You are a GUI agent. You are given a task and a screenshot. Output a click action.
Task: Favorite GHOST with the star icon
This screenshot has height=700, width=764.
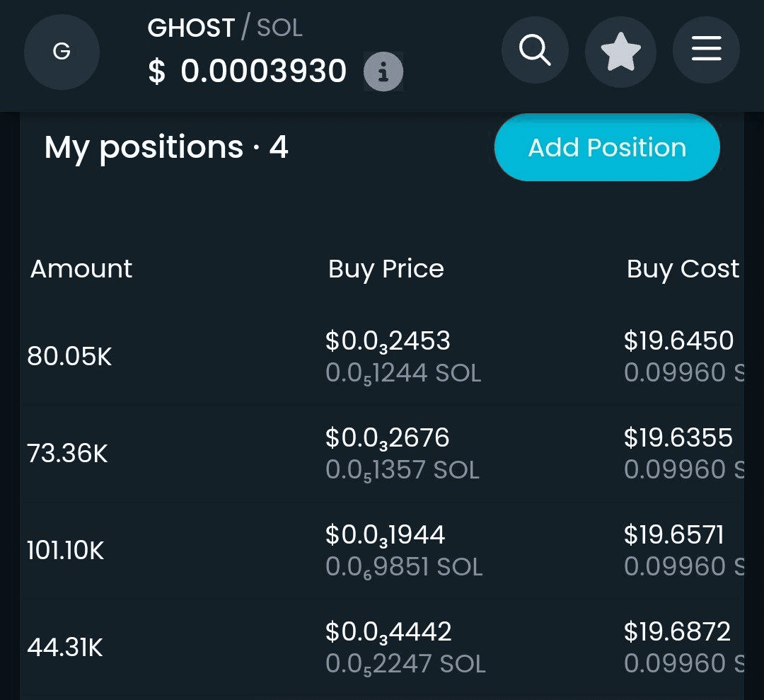tap(620, 51)
